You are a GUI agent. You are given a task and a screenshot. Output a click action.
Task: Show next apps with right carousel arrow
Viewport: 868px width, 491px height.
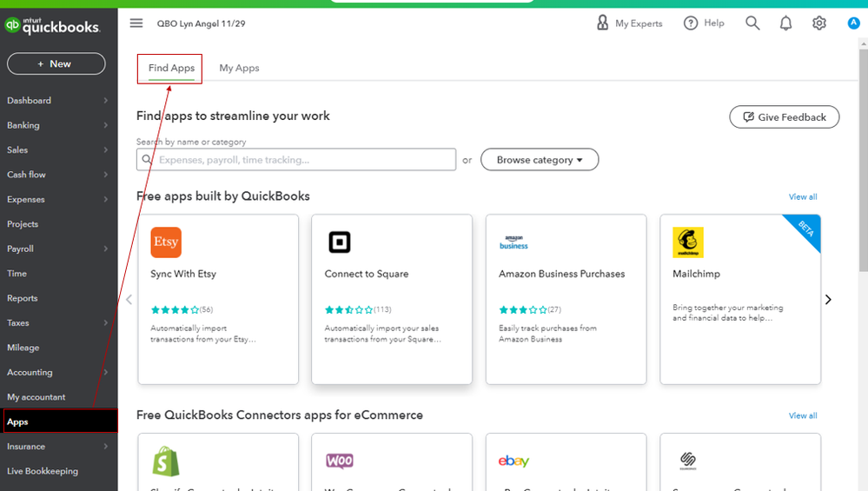point(828,300)
